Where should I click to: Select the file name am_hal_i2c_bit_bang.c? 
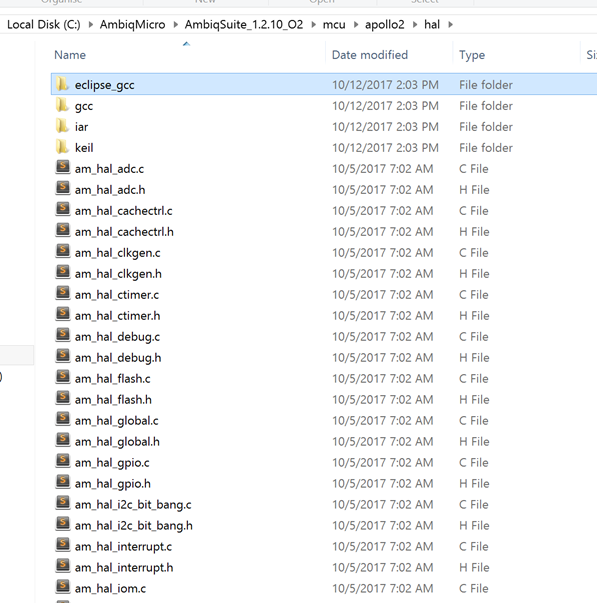coord(133,505)
